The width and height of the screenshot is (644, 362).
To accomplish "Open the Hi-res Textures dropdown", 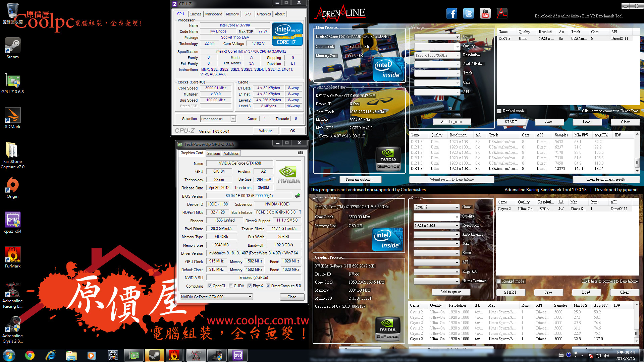I will tap(436, 281).
